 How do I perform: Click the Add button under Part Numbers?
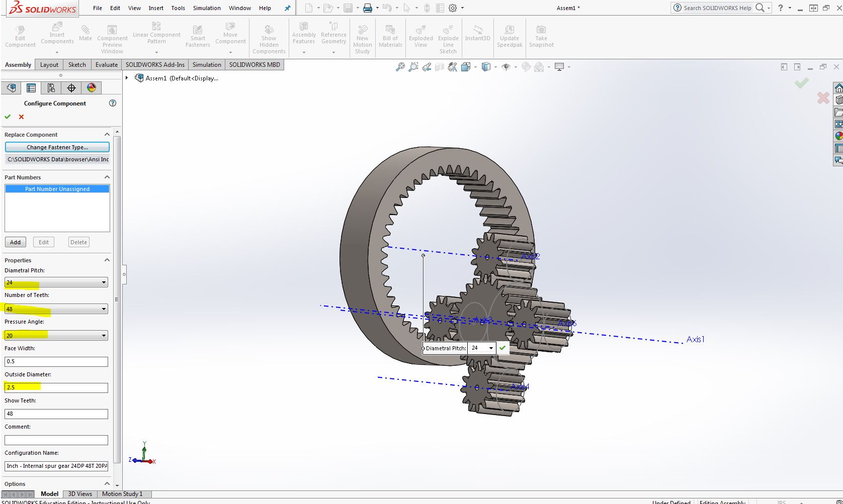tap(16, 242)
